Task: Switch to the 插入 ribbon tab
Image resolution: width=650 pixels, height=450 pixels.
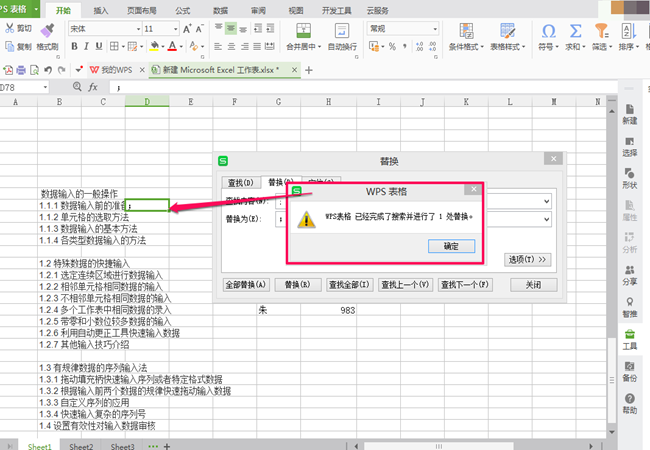Action: [x=101, y=10]
